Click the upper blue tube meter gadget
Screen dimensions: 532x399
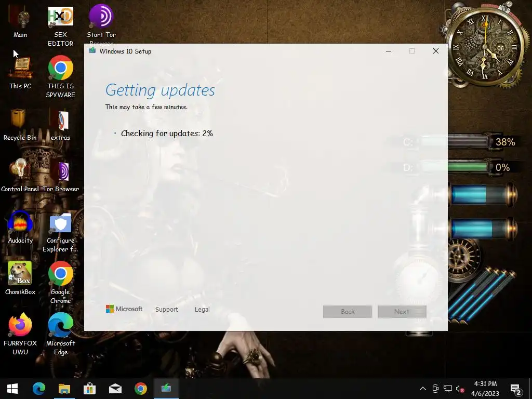(483, 195)
